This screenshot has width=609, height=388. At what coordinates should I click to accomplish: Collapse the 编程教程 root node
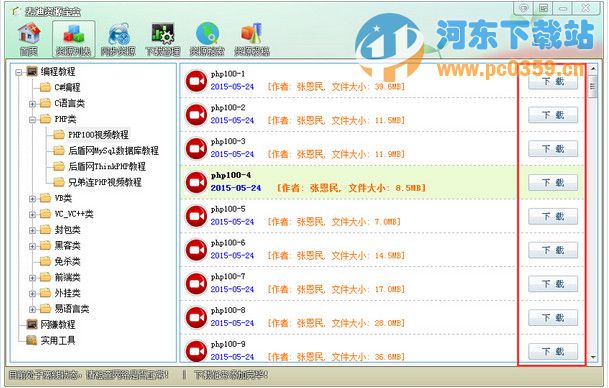tap(18, 72)
